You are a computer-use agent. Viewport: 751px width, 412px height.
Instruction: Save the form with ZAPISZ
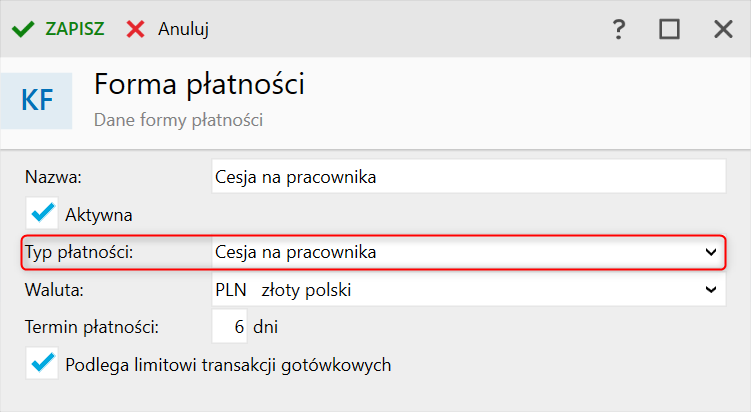click(75, 29)
